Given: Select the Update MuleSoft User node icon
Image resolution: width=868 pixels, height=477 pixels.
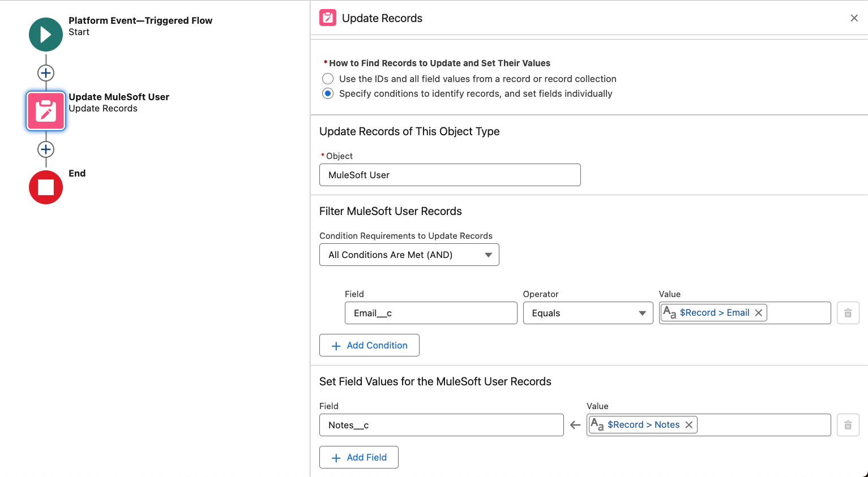Looking at the screenshot, I should [45, 110].
